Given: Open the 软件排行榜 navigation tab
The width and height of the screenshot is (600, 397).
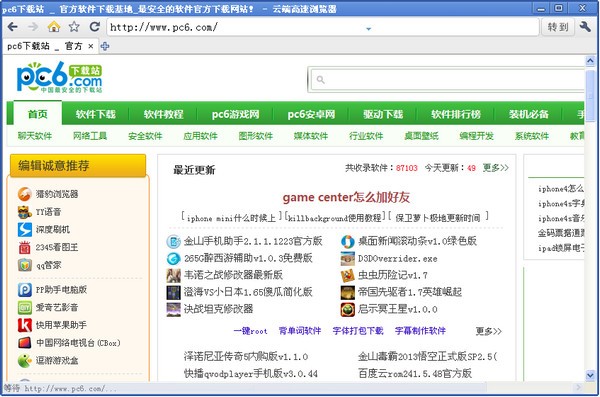Looking at the screenshot, I should (x=456, y=114).
